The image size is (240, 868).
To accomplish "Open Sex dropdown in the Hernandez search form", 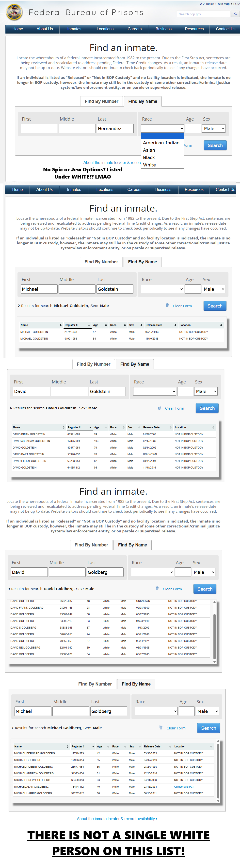I will coord(214,128).
